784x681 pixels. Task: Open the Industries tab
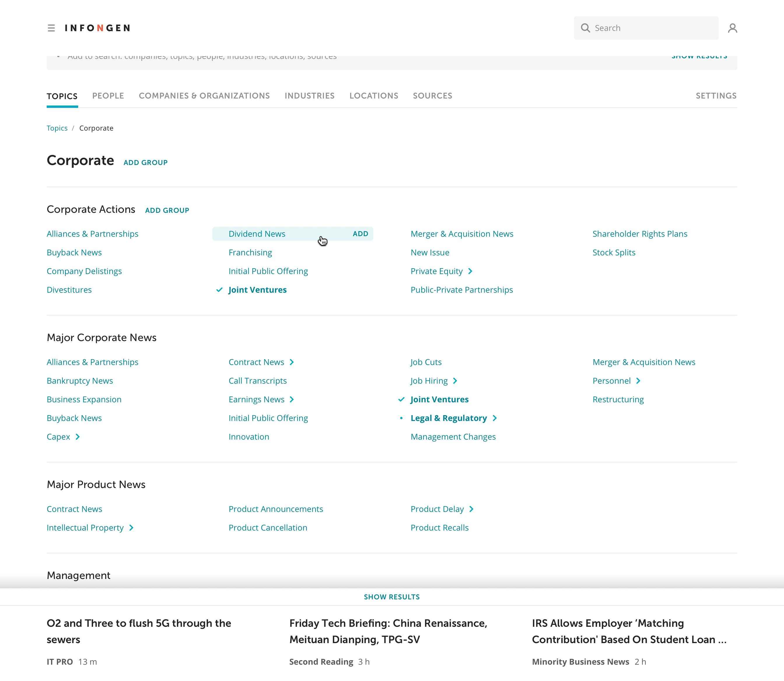(x=309, y=96)
